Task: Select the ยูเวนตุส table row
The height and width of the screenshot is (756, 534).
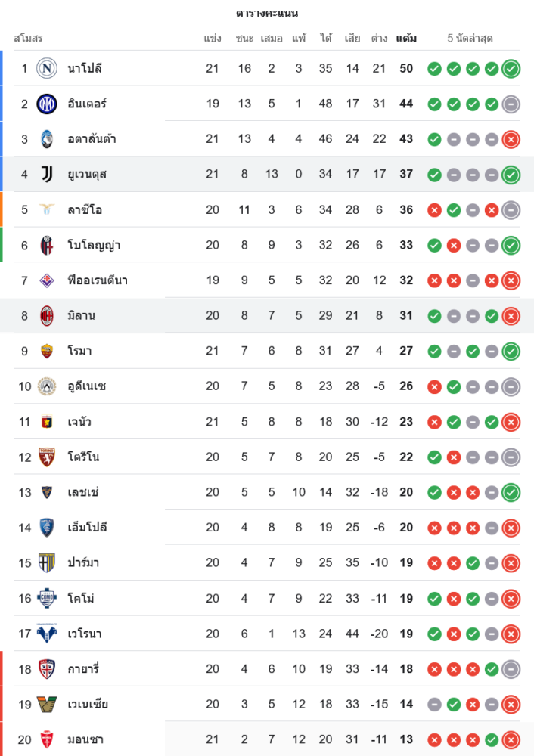Action: click(227, 175)
